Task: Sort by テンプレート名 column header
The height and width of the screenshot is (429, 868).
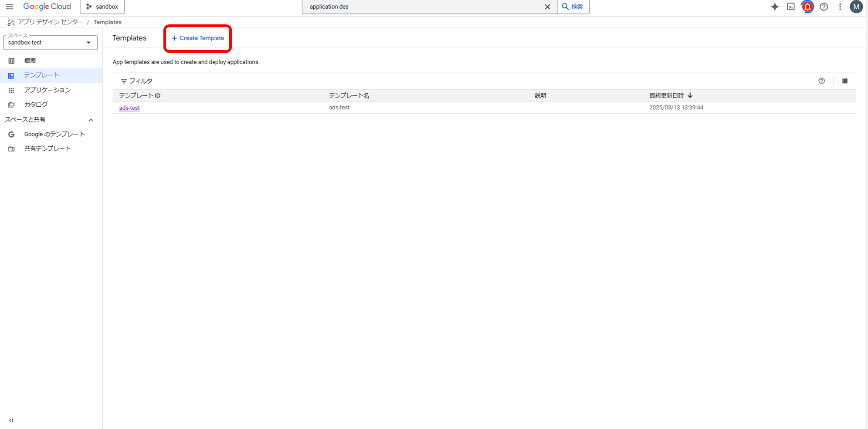Action: (349, 96)
